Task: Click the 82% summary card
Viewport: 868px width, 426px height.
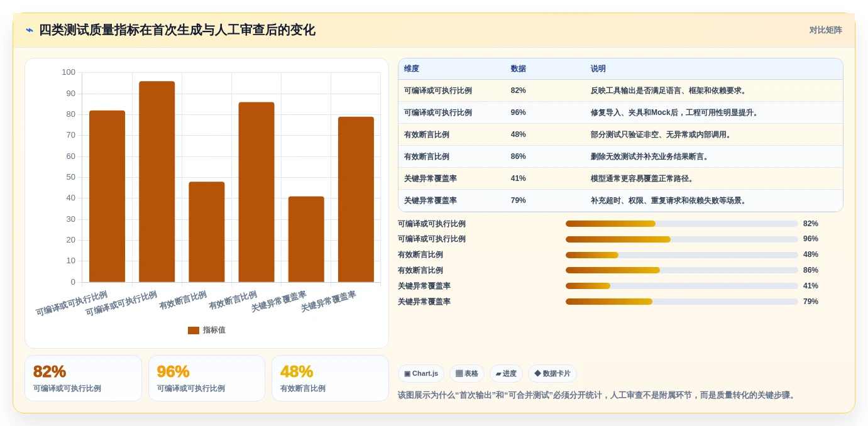Action: tap(83, 378)
